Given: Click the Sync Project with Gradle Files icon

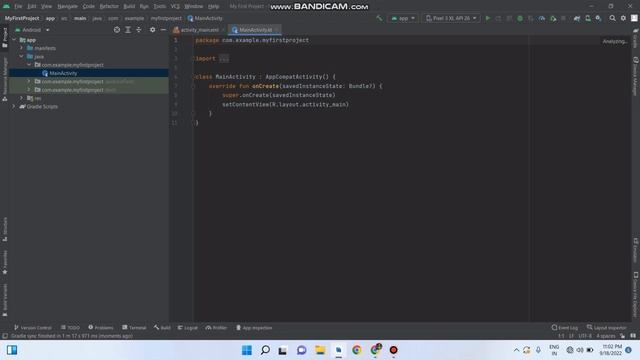Looking at the screenshot, I should (x=577, y=18).
